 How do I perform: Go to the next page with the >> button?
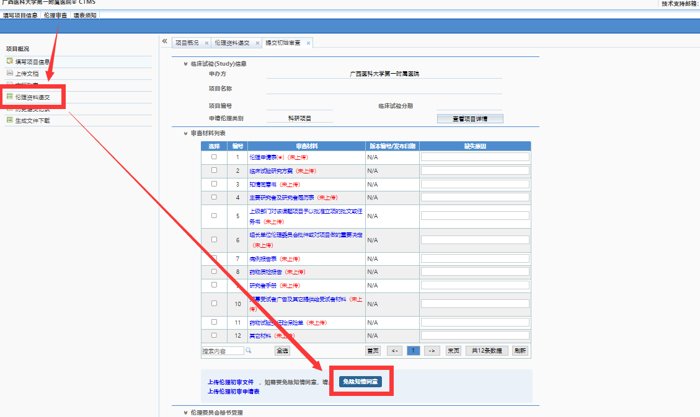tap(432, 351)
